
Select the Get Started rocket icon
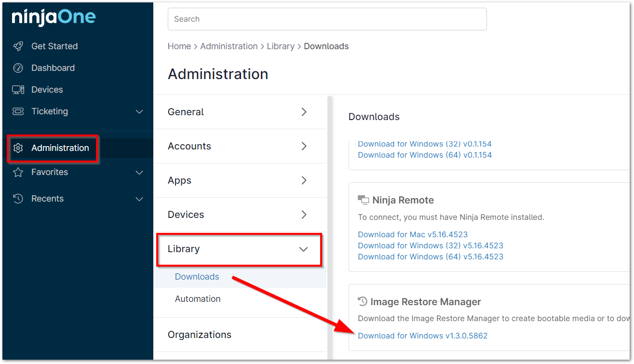pos(18,46)
